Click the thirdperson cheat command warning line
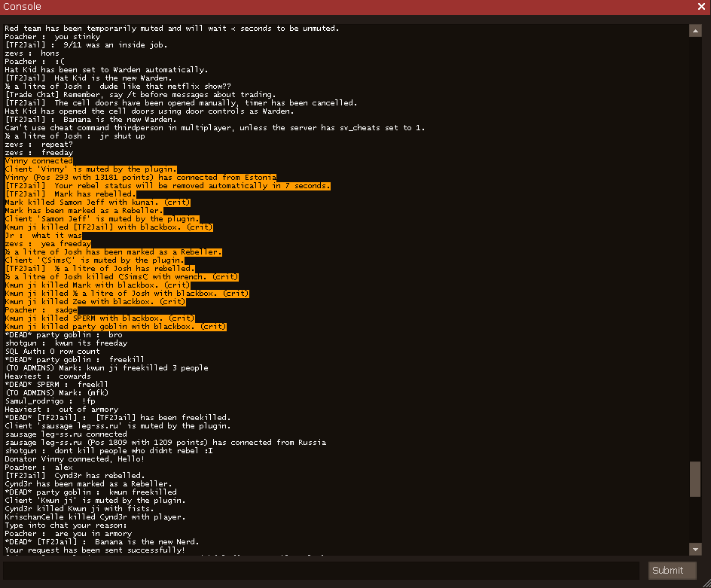Image resolution: width=711 pixels, height=588 pixels. point(215,128)
